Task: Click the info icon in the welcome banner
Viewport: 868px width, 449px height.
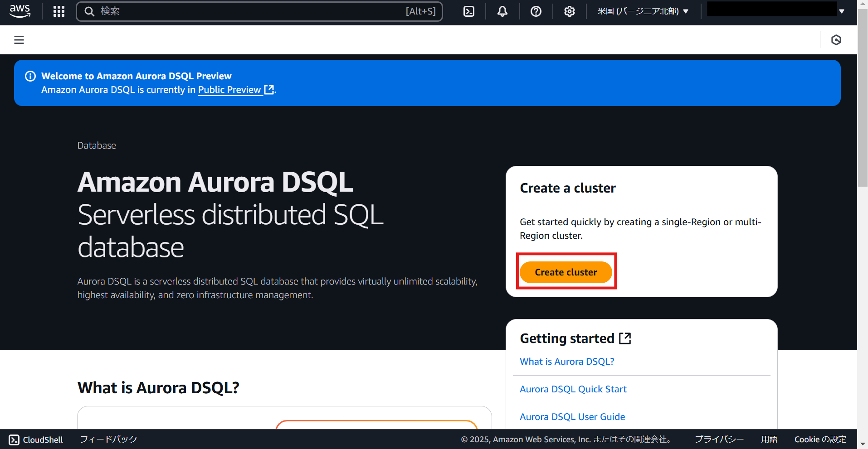Action: point(30,76)
